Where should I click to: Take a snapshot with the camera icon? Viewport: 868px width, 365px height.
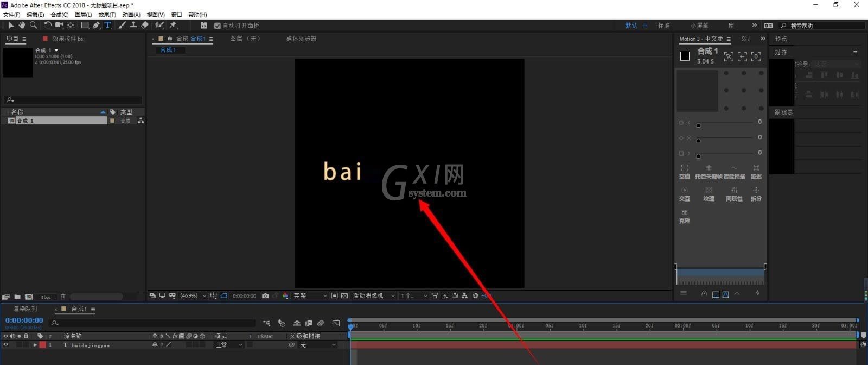click(265, 296)
